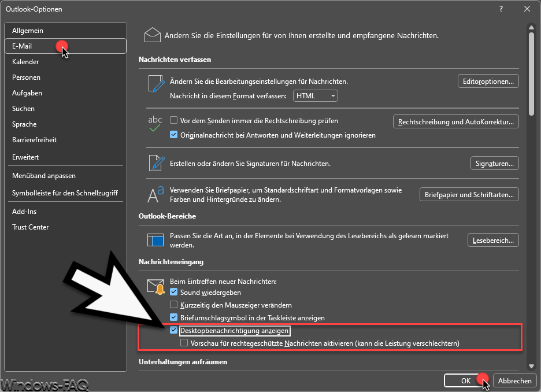Uncheck 'Desktopbenachrichtigung anzeigen'

click(x=173, y=330)
